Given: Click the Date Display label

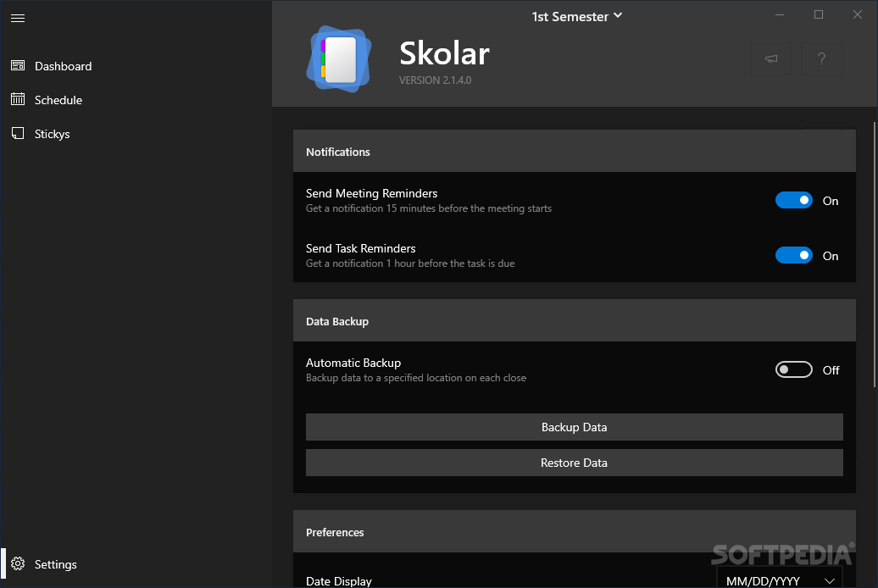Looking at the screenshot, I should [x=339, y=581].
